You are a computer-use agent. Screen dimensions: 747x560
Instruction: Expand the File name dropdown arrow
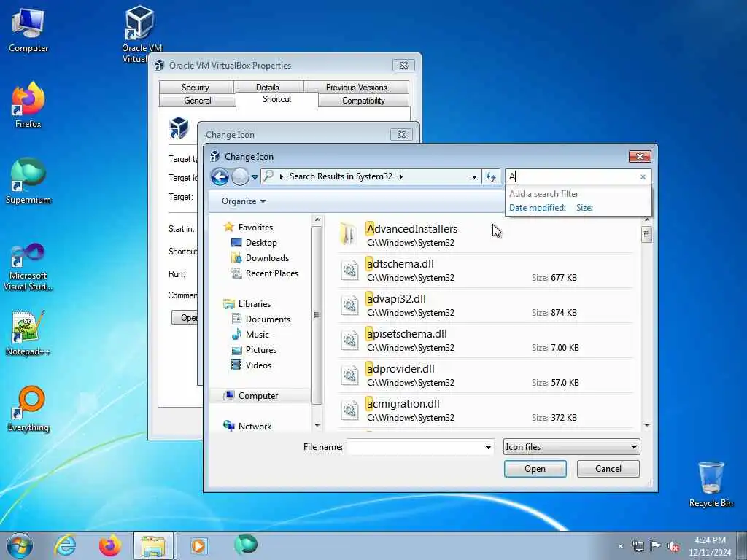pos(488,447)
